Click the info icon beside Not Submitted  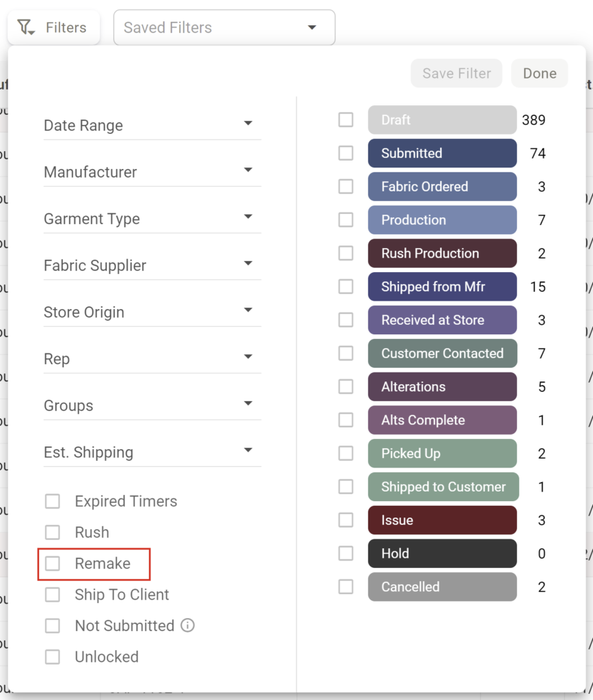point(188,625)
